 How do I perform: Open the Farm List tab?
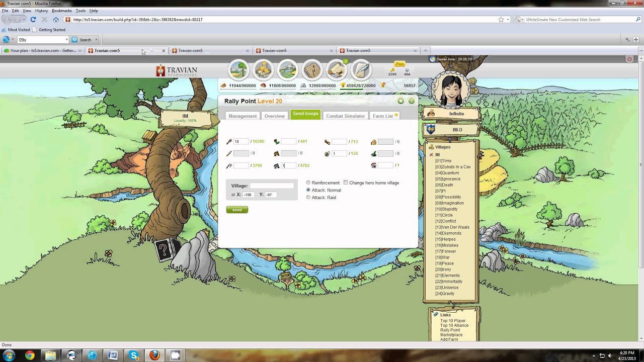(x=385, y=116)
